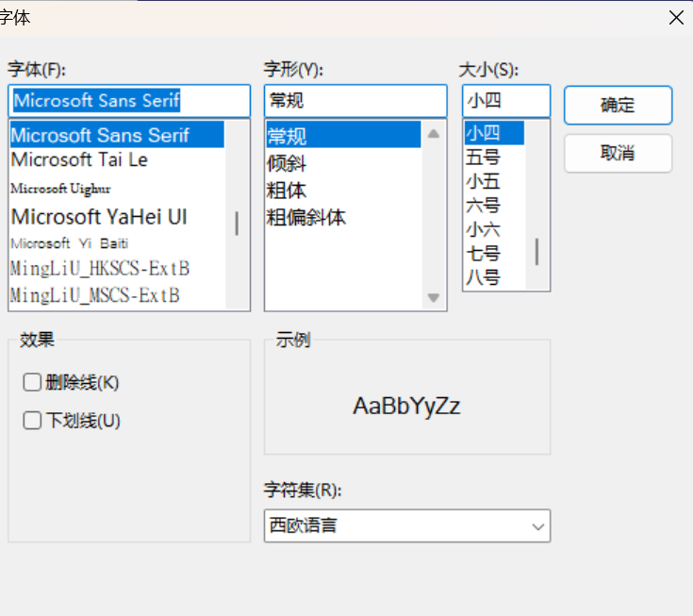Select Microsoft Tai Le font
Screen dimensions: 693x616
click(x=117, y=159)
